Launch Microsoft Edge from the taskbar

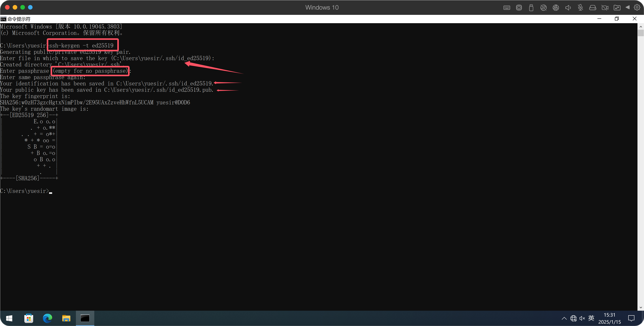pyautogui.click(x=48, y=318)
